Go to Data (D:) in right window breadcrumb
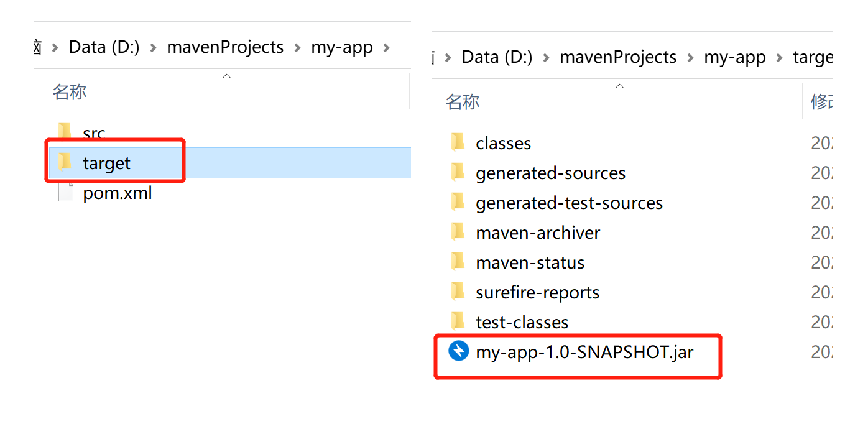Screen dimensions: 868x429 [497, 57]
